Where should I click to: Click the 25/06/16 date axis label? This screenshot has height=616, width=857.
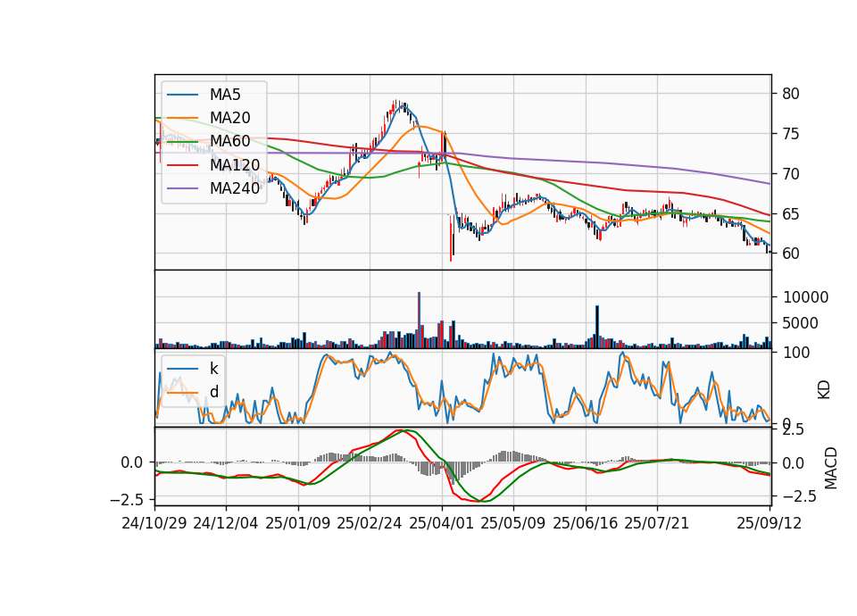(x=586, y=523)
